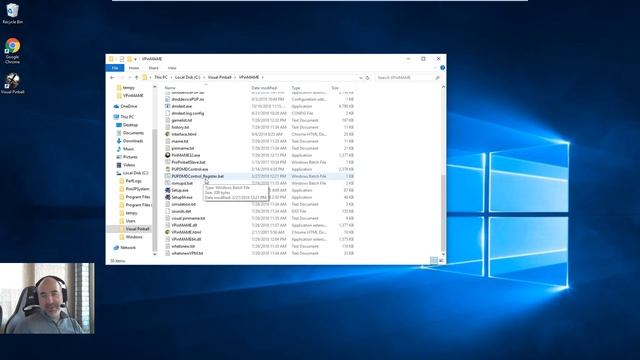Image resolution: width=640 pixels, height=360 pixels.
Task: Click Visual Pinball in address breadcrumb
Action: pyautogui.click(x=220, y=77)
